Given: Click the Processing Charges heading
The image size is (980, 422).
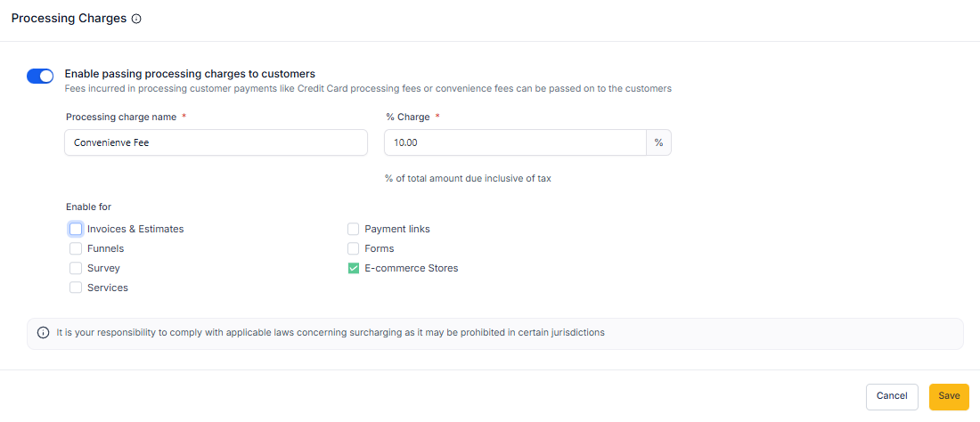Looking at the screenshot, I should coord(69,18).
